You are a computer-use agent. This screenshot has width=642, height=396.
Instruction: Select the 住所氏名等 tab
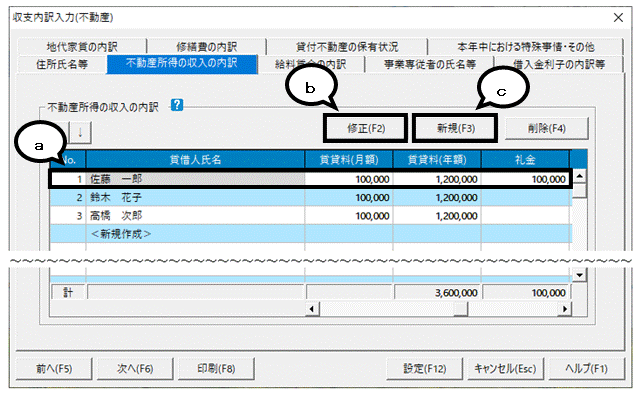pos(62,64)
